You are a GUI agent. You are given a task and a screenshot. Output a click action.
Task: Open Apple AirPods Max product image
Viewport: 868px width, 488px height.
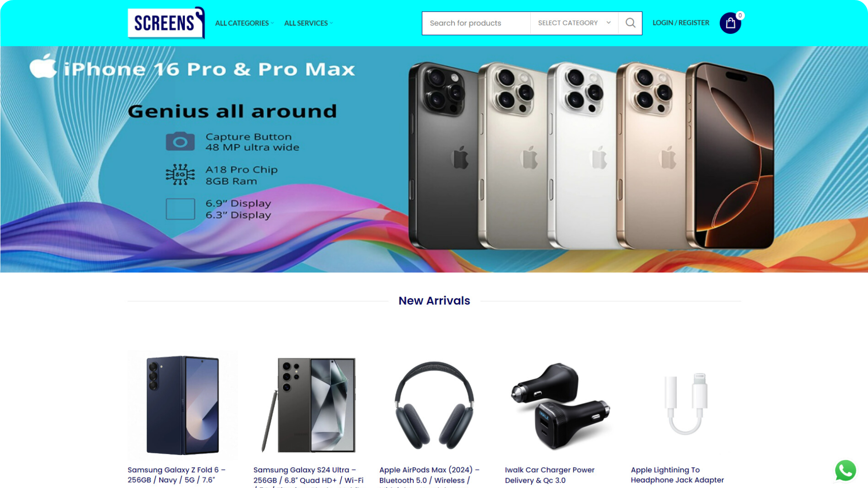coord(434,405)
